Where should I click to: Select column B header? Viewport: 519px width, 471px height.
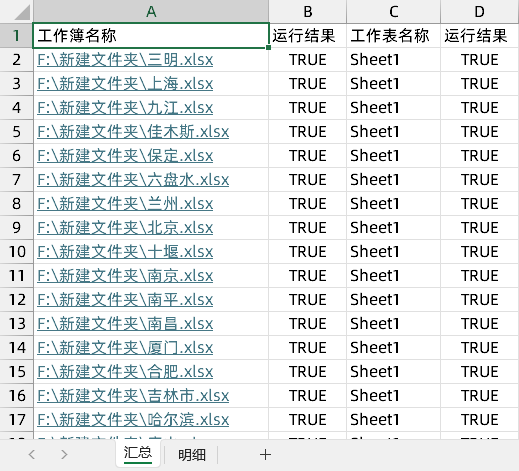(307, 12)
